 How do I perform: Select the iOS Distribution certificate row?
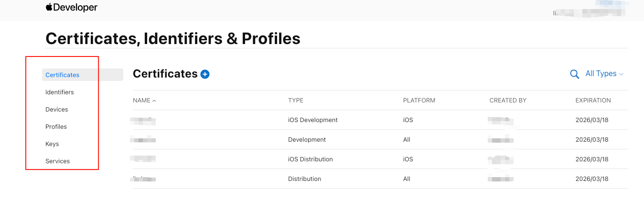pyautogui.click(x=311, y=159)
